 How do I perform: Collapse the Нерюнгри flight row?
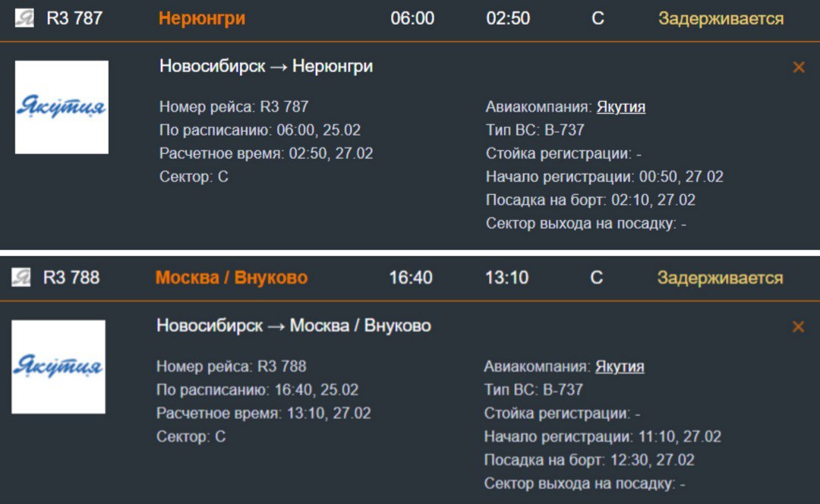point(201,18)
